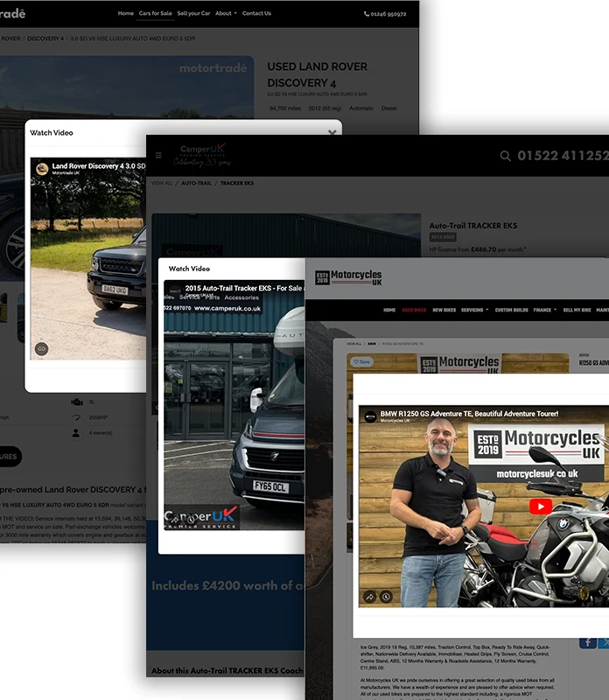Click share arrow on CamperUK video
This screenshot has width=609, height=700.
(176, 519)
